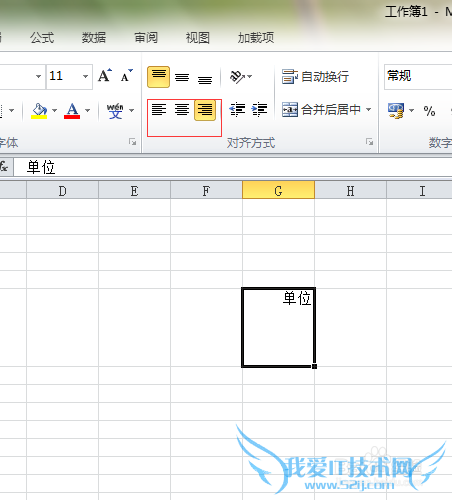
Task: Select column H header
Action: point(350,191)
